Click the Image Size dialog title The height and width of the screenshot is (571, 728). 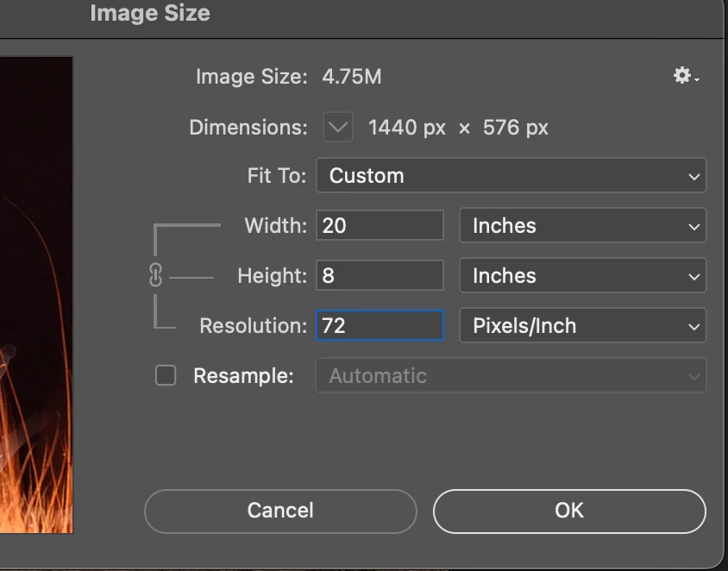pos(149,14)
